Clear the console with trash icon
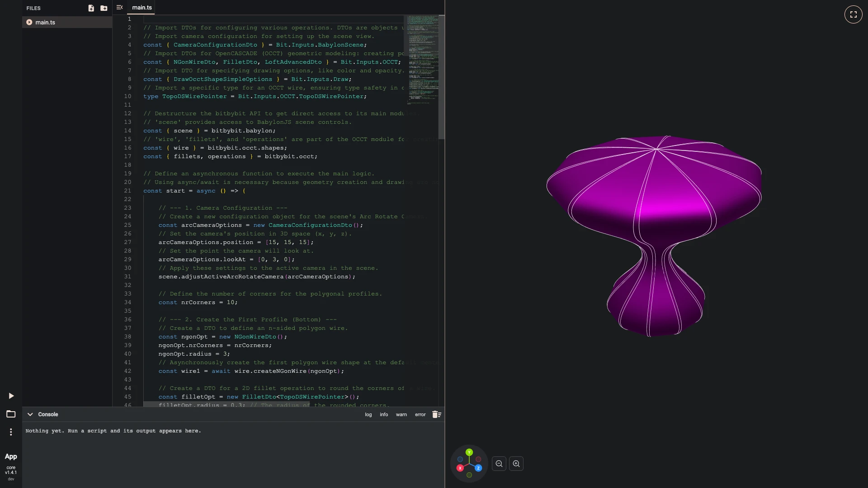This screenshot has width=868, height=488. click(436, 414)
